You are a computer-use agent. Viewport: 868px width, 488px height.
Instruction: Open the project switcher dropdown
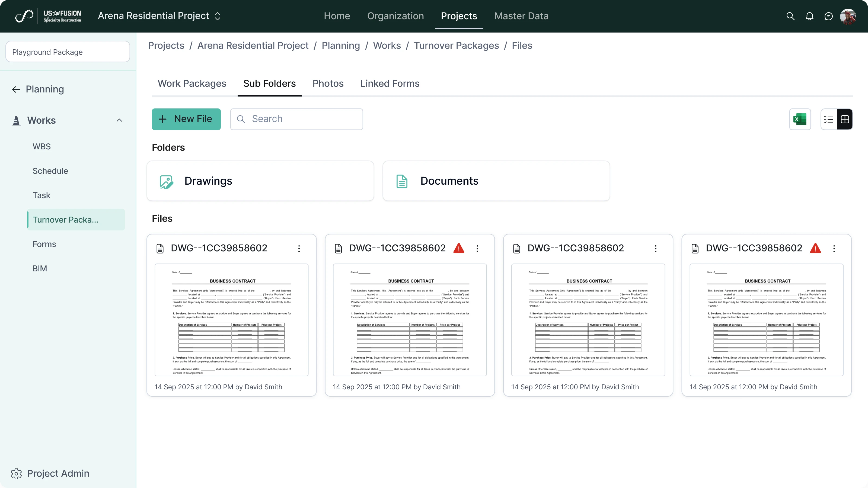point(218,16)
